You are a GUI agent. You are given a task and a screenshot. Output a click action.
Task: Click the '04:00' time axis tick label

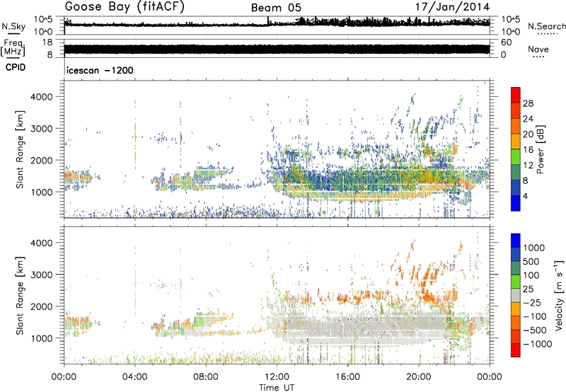[135, 377]
